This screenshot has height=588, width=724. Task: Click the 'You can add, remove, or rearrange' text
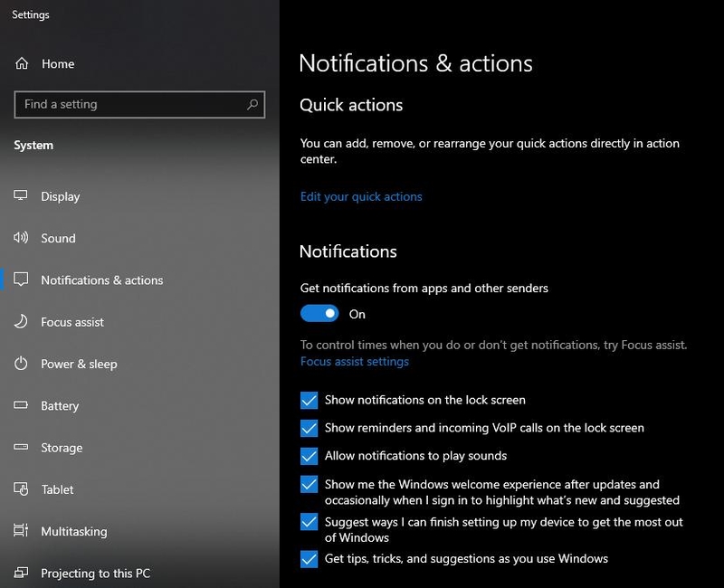pos(490,151)
